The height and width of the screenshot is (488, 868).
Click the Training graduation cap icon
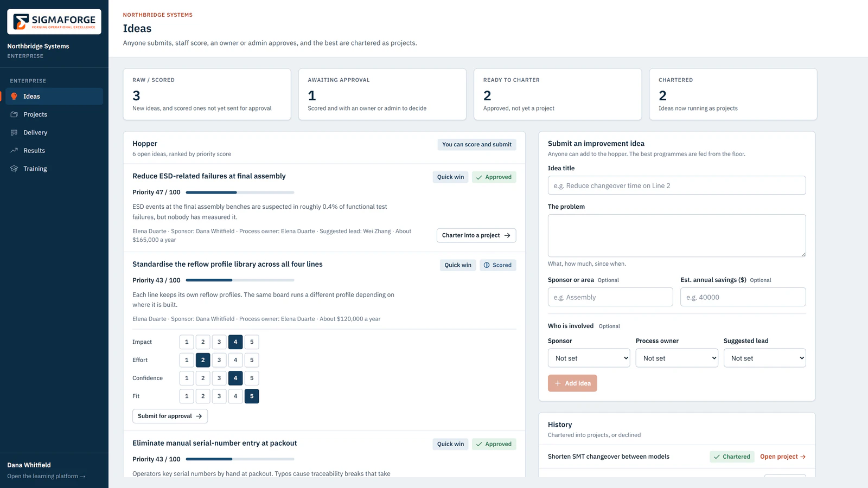coord(14,169)
